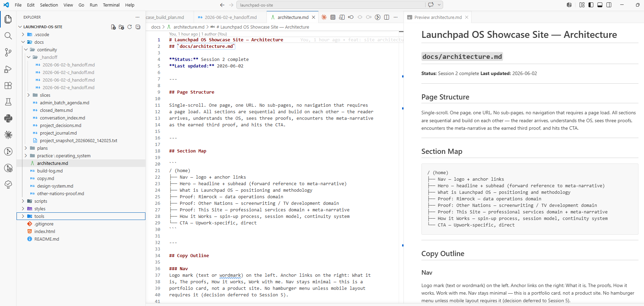
Task: Click the Copilot chat icon in title bar
Action: [x=431, y=5]
